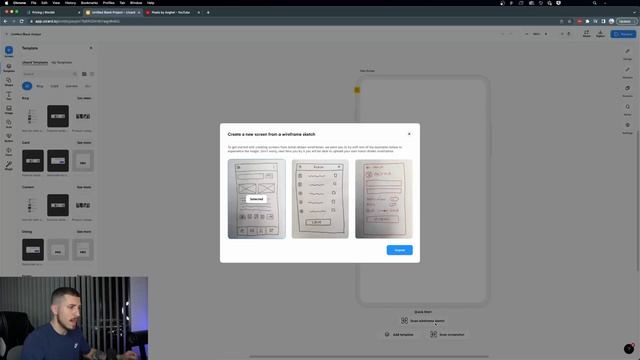Screen dimensions: 640x360
Task: Open the Design panel on right sidebar
Action: 627,53
